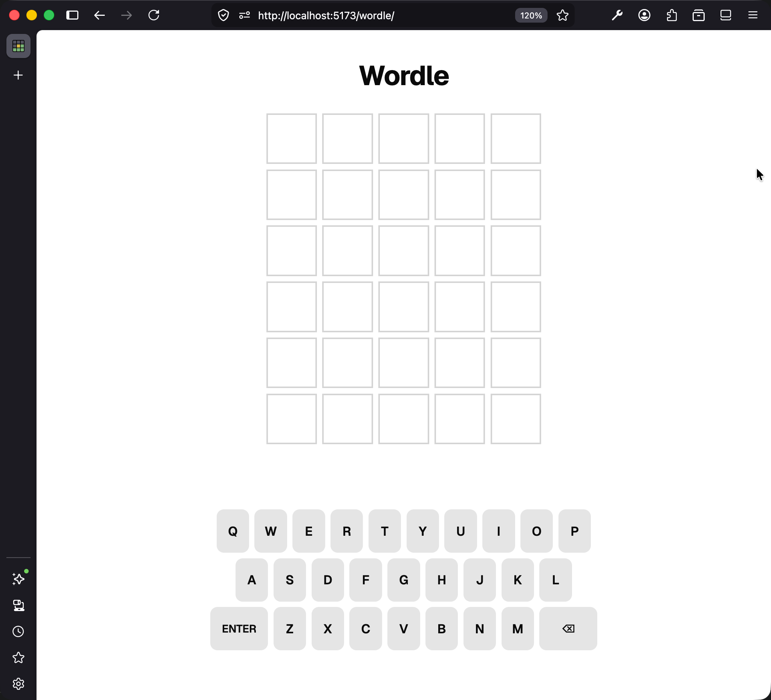Tap the I key
The height and width of the screenshot is (700, 771).
coord(498,530)
